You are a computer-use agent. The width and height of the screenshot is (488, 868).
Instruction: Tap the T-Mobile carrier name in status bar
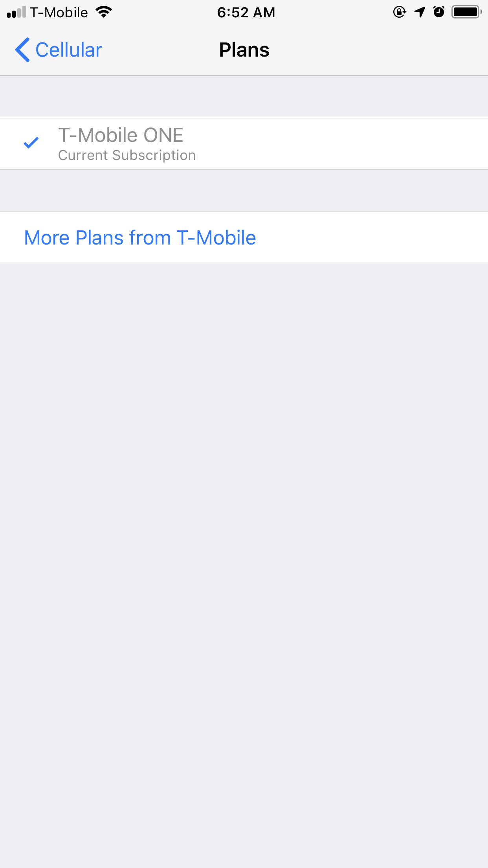click(59, 13)
